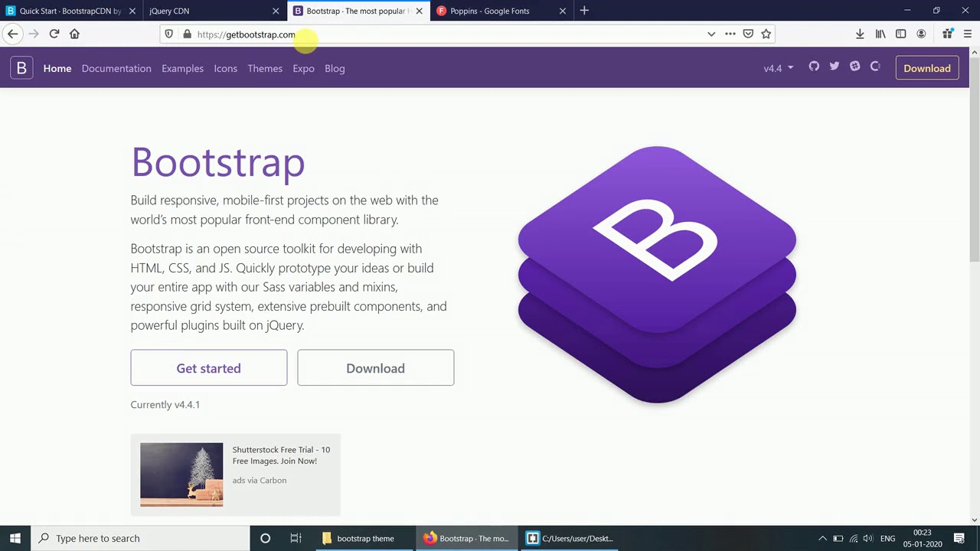Switch to jQuery CDN tab
The width and height of the screenshot is (980, 551).
[x=215, y=11]
